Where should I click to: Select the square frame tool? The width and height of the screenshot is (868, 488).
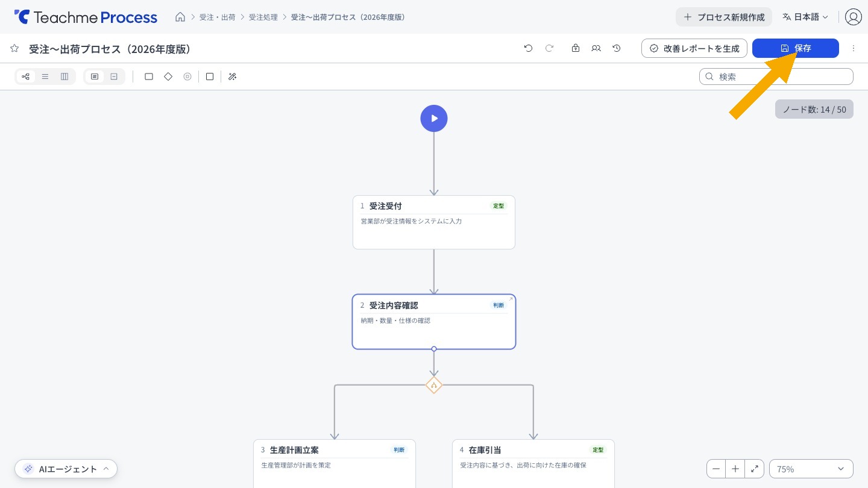coord(210,77)
